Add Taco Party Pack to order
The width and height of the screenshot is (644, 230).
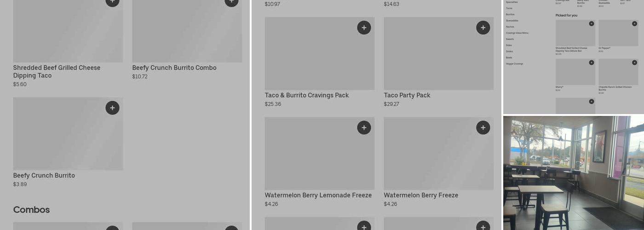click(x=483, y=28)
